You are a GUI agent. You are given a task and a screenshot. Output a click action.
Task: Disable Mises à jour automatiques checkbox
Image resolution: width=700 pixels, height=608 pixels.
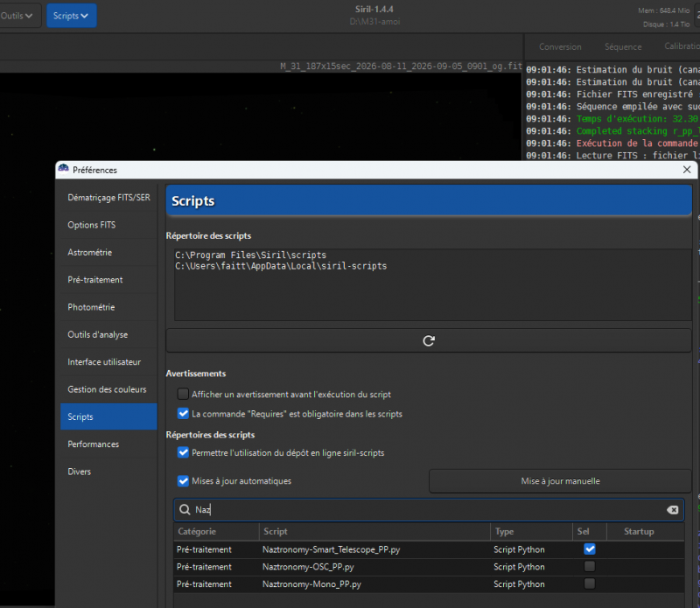(183, 481)
